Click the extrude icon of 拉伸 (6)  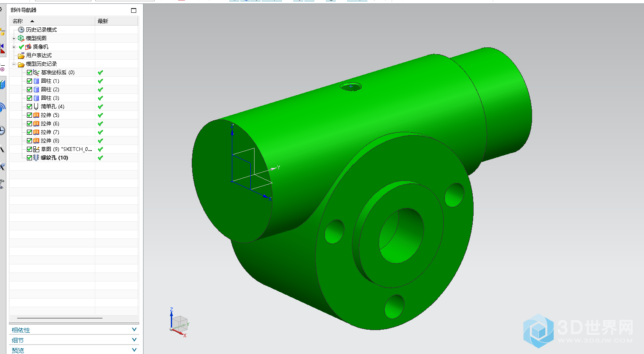(x=36, y=124)
